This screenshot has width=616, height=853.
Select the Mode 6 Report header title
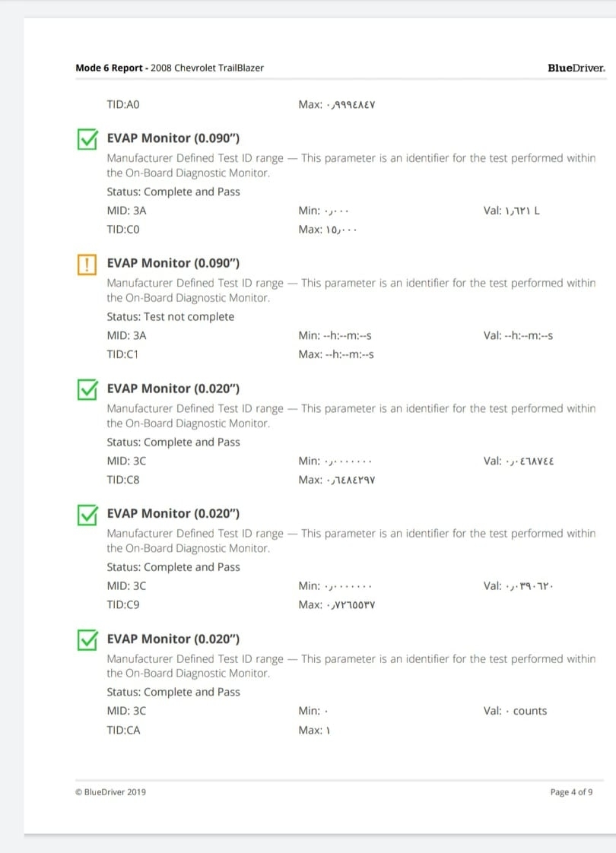[x=170, y=68]
